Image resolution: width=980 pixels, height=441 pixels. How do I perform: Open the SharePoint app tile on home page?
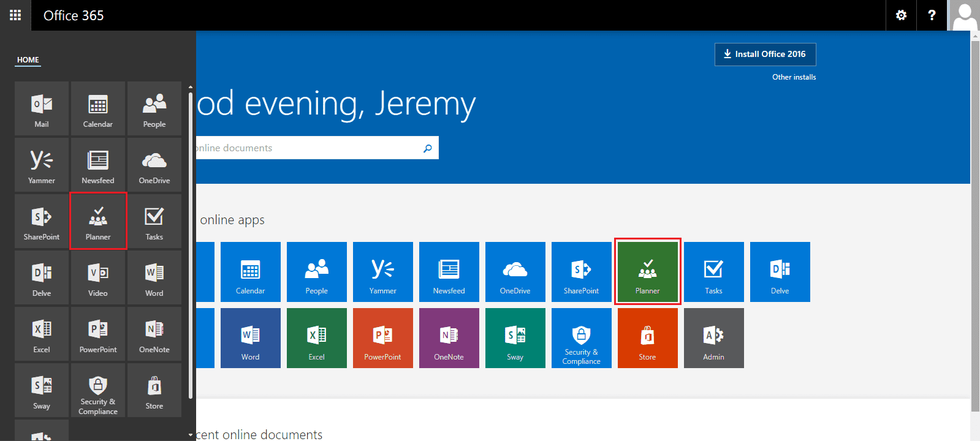(582, 272)
